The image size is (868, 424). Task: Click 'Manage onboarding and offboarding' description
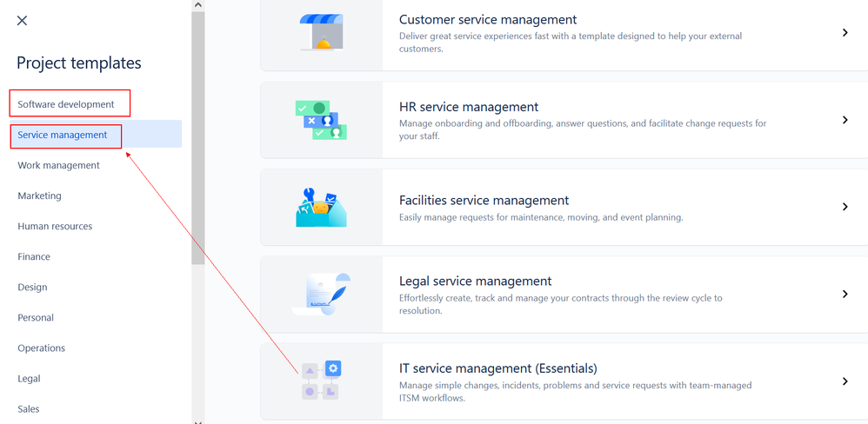tap(583, 129)
